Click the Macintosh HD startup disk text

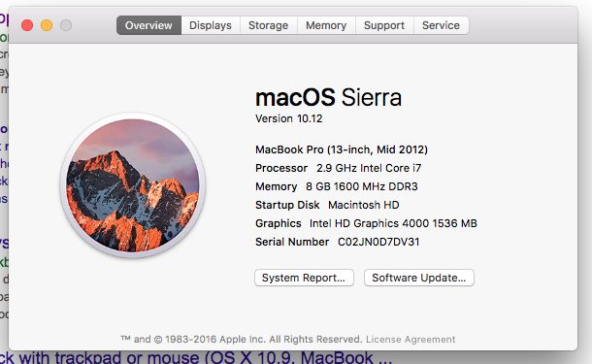click(364, 205)
